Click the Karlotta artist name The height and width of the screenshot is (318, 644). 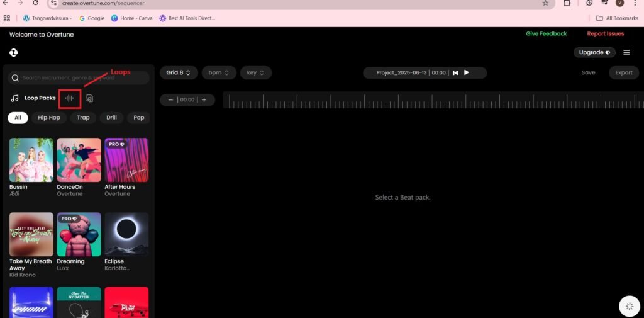point(117,268)
